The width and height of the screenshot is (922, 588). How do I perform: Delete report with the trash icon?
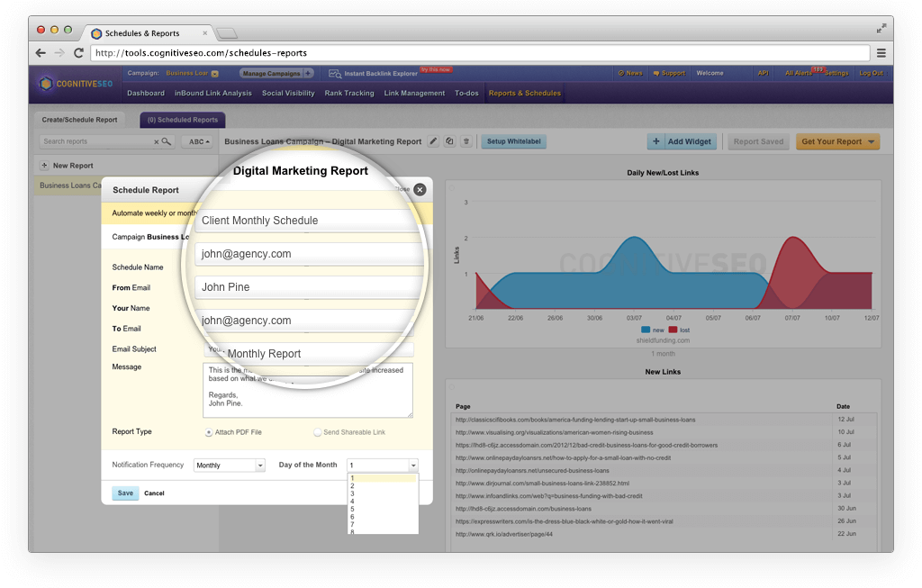click(x=466, y=141)
